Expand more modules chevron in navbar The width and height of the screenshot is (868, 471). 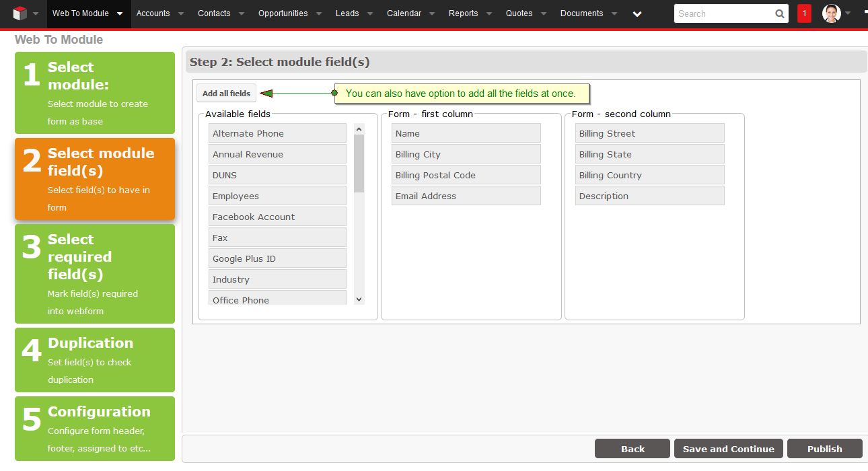pyautogui.click(x=637, y=14)
